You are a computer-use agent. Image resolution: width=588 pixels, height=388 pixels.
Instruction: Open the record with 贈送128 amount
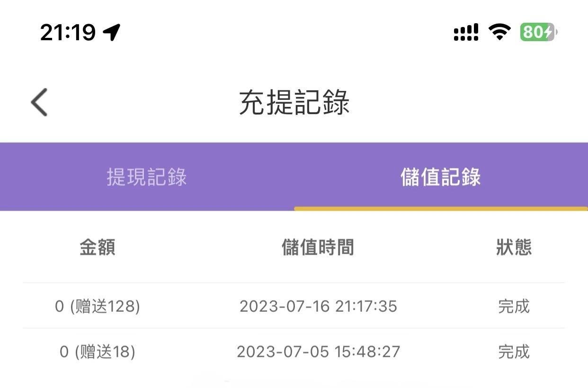click(98, 307)
